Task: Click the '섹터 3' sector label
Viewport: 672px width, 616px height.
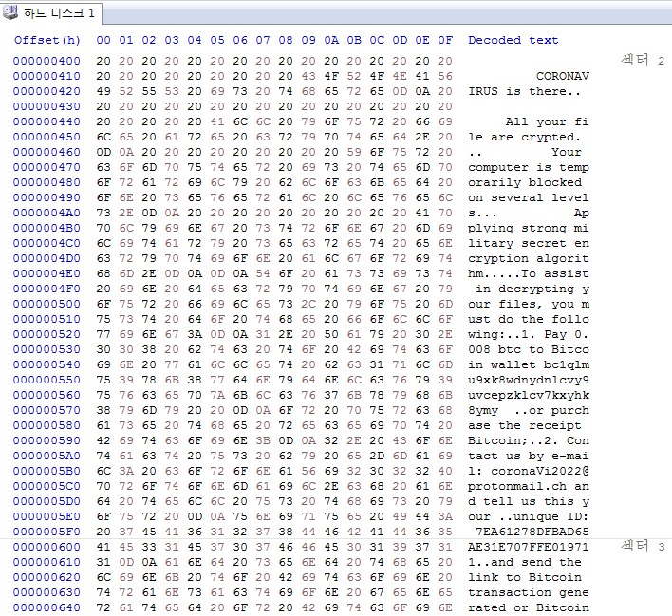Action: (643, 546)
